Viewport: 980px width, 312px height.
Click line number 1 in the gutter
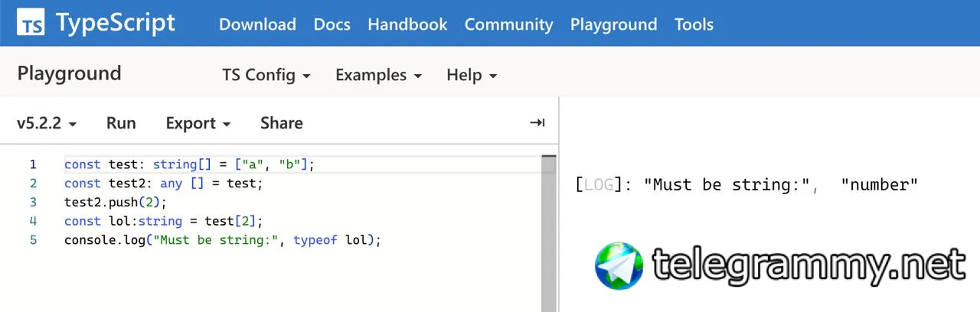pos(33,164)
